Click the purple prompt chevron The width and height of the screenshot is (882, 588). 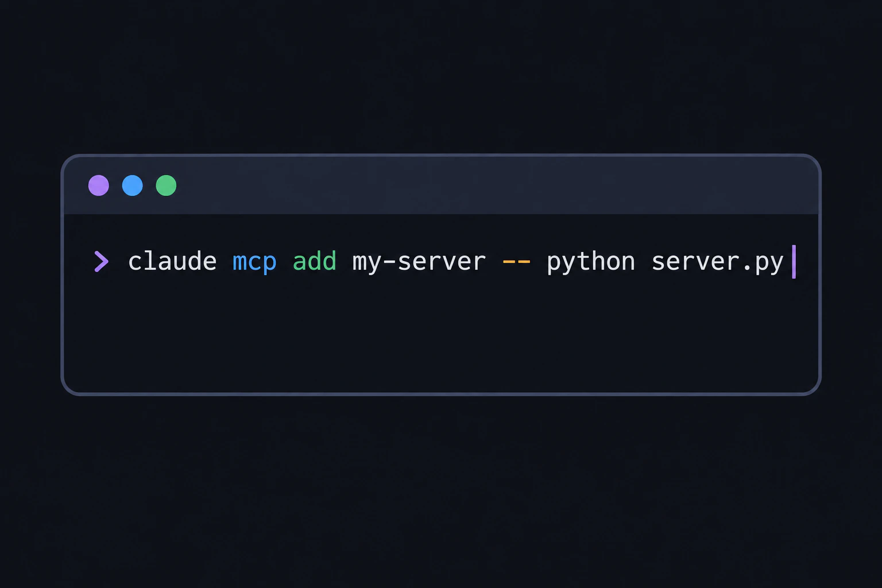tap(101, 262)
